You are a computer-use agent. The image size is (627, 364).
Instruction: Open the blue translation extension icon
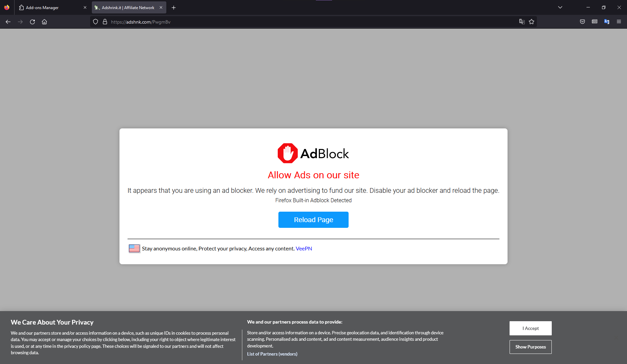[x=607, y=22]
